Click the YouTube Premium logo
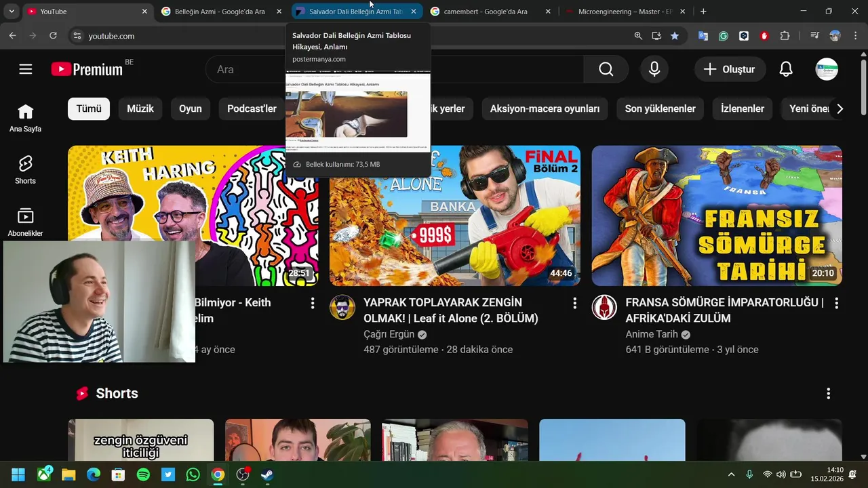 (x=87, y=69)
